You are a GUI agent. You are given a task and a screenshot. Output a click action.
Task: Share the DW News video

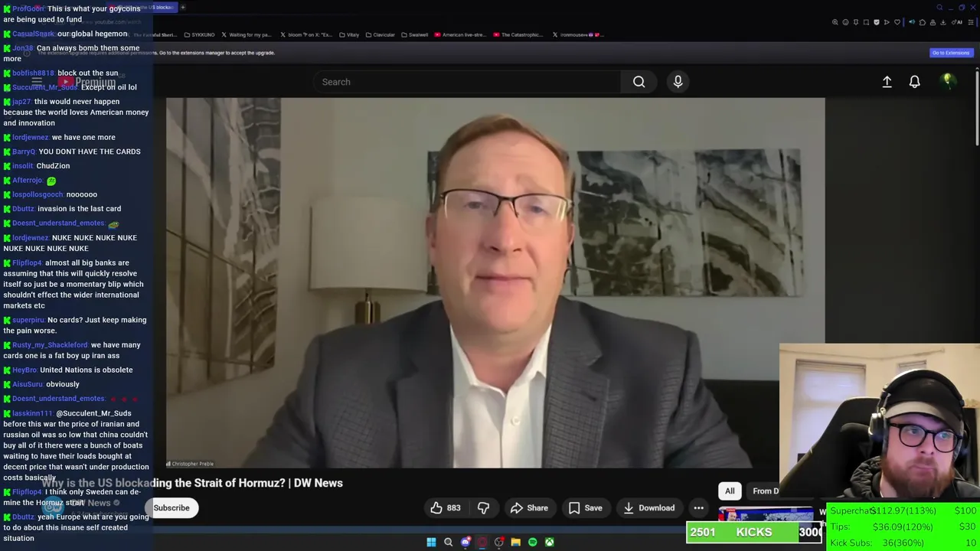click(529, 508)
